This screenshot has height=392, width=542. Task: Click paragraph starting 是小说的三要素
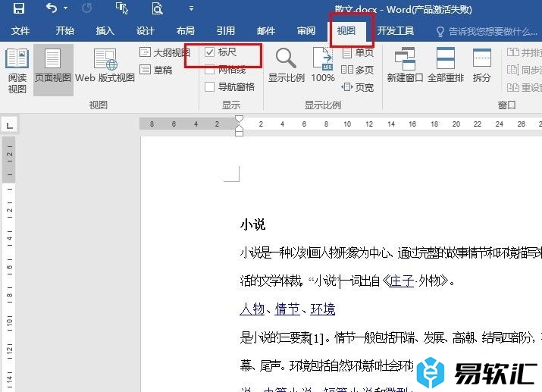(x=390, y=337)
